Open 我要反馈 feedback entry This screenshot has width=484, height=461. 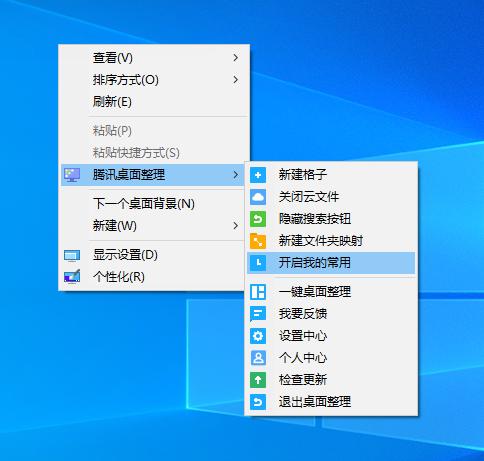pos(331,314)
